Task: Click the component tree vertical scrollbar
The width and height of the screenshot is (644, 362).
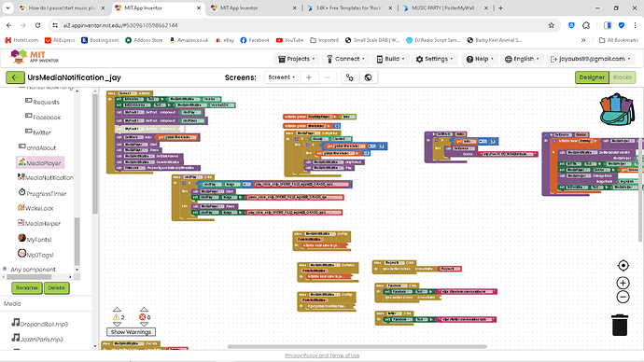Action: pos(77,242)
